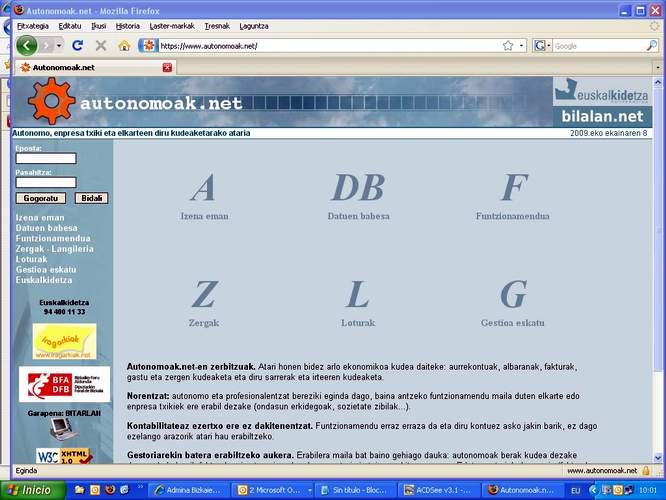Click the Euskalkidetza 94 400 11 33 text
The width and height of the screenshot is (666, 500).
click(64, 307)
